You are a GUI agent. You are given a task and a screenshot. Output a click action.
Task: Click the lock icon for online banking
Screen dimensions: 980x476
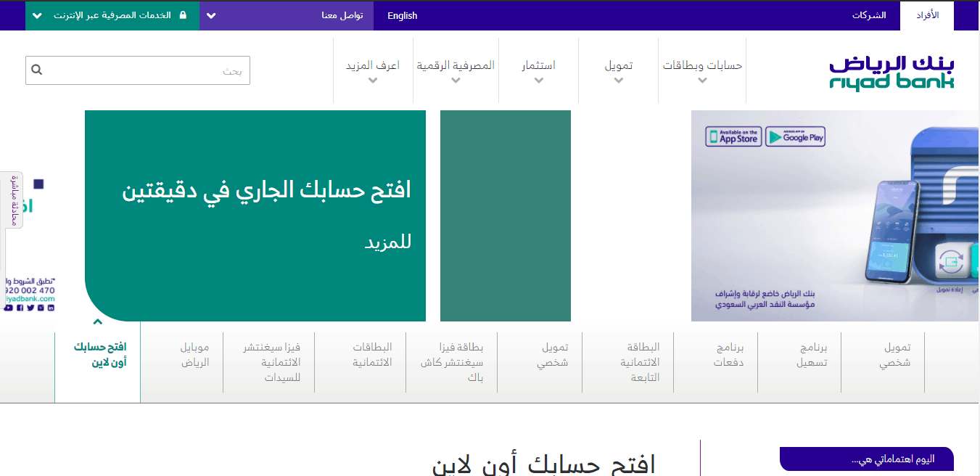click(183, 15)
